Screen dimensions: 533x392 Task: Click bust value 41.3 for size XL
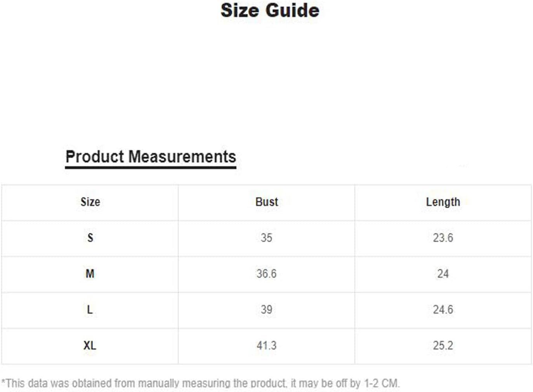266,345
